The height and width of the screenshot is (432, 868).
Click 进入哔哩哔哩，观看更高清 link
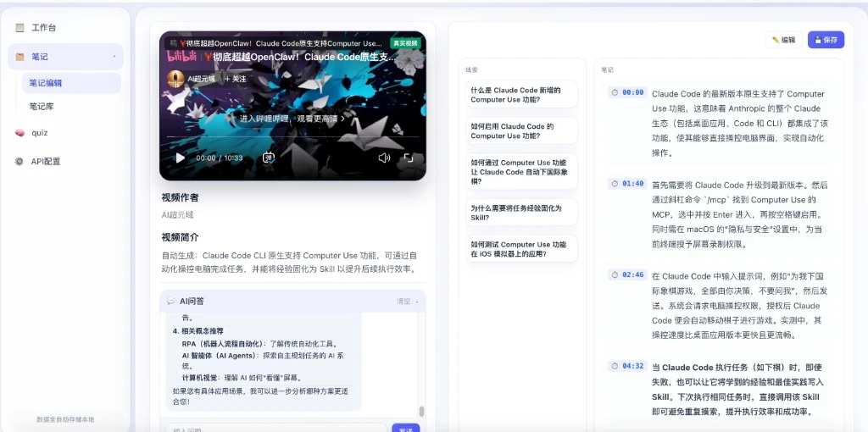pyautogui.click(x=292, y=119)
